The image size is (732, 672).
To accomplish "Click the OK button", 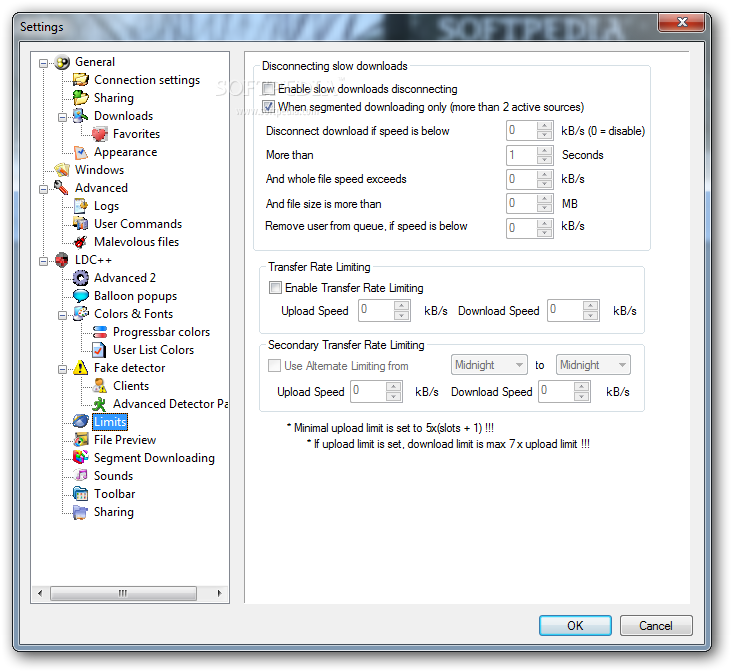I will pyautogui.click(x=575, y=625).
